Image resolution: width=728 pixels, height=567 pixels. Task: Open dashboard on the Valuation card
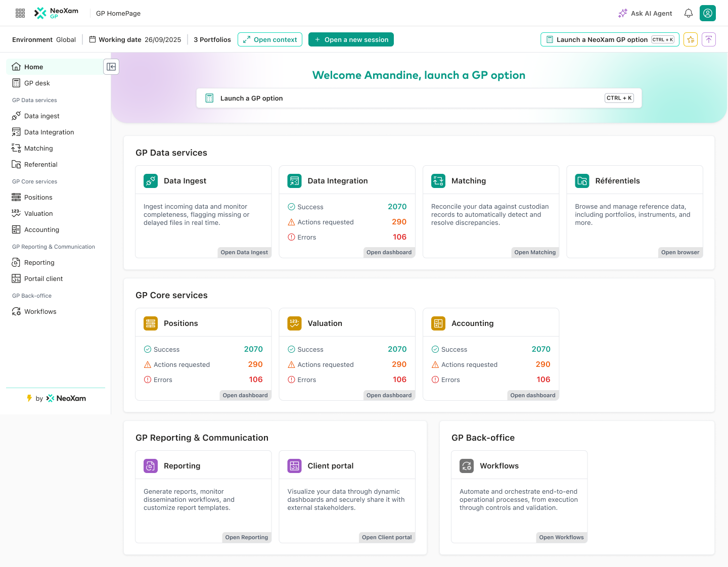(389, 395)
